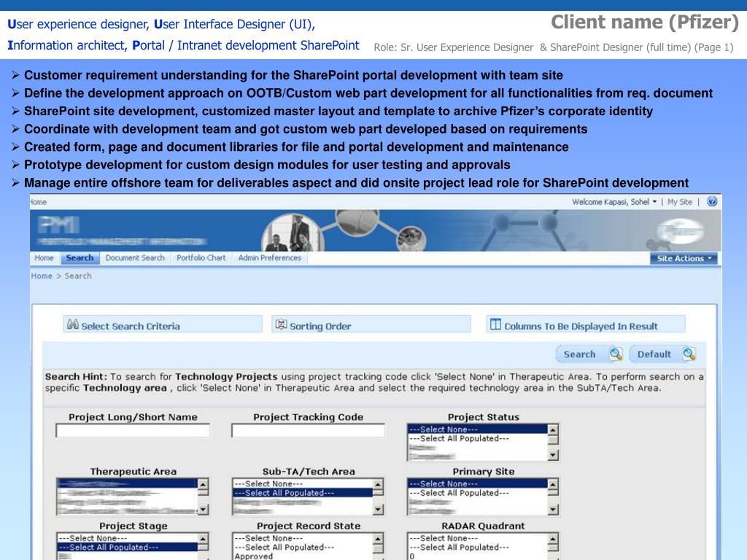Click the Pfizer logo in the banner
This screenshot has width=747, height=560.
click(680, 231)
